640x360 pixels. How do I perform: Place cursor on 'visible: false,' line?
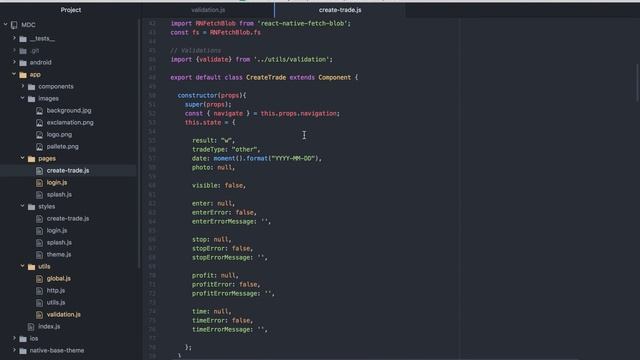[x=219, y=185]
